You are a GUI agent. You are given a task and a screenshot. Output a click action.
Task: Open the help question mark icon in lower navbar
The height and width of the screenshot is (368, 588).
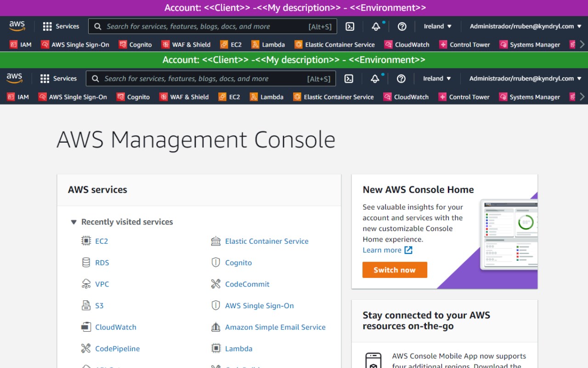point(401,79)
